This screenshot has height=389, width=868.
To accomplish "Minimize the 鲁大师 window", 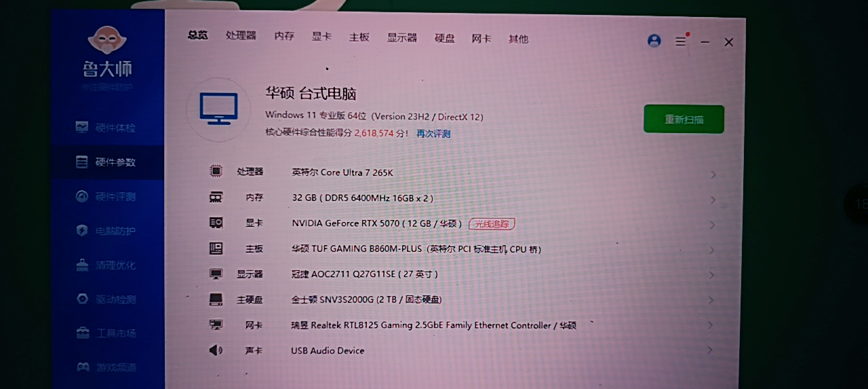I will (705, 42).
